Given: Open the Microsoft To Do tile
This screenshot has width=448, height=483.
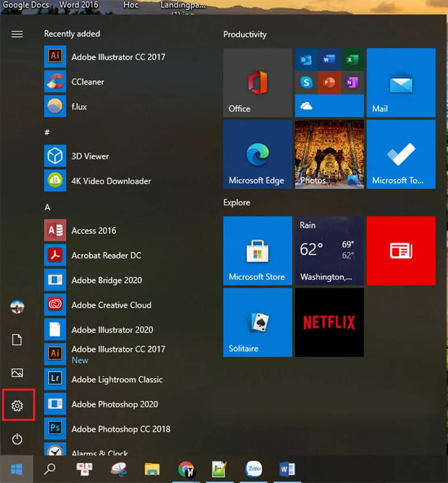Looking at the screenshot, I should pos(401,154).
